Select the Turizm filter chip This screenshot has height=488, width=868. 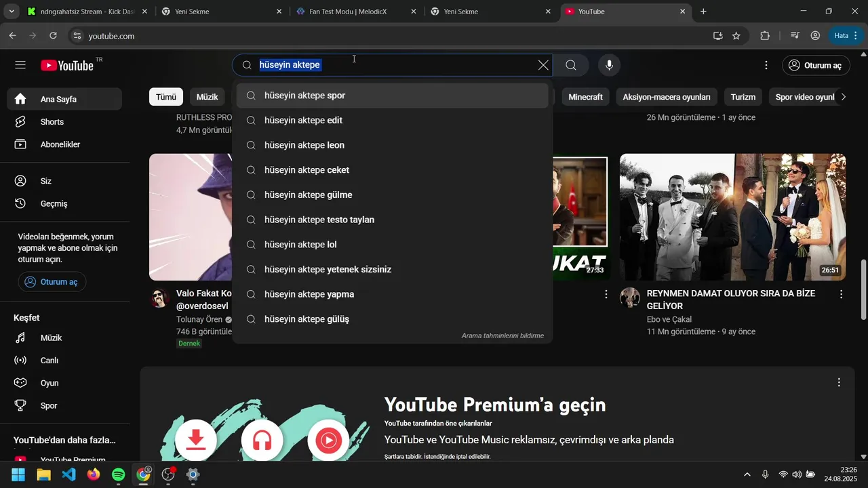[x=743, y=97]
